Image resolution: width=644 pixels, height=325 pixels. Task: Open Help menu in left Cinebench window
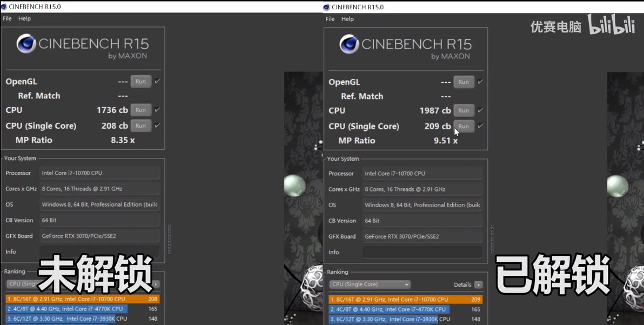pos(25,18)
